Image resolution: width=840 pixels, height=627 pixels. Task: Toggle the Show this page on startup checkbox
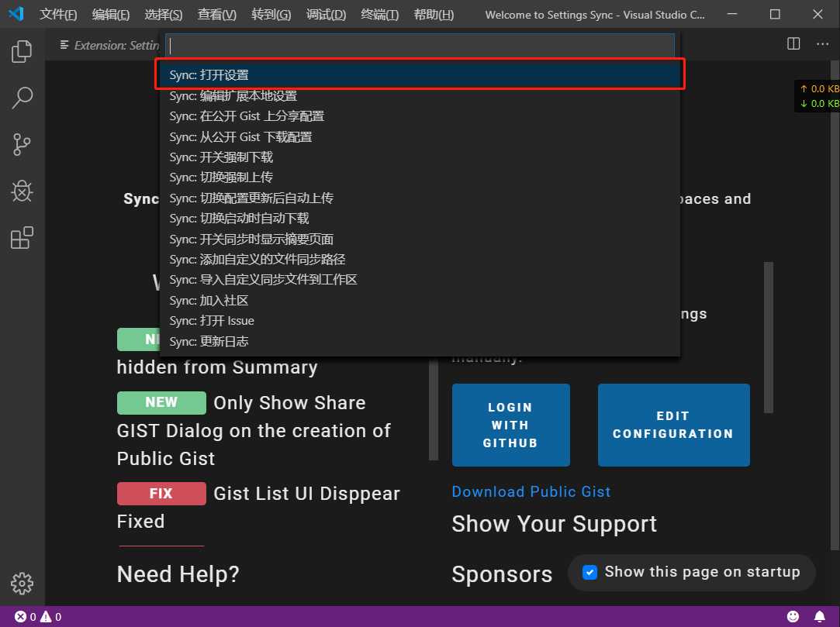coord(589,573)
